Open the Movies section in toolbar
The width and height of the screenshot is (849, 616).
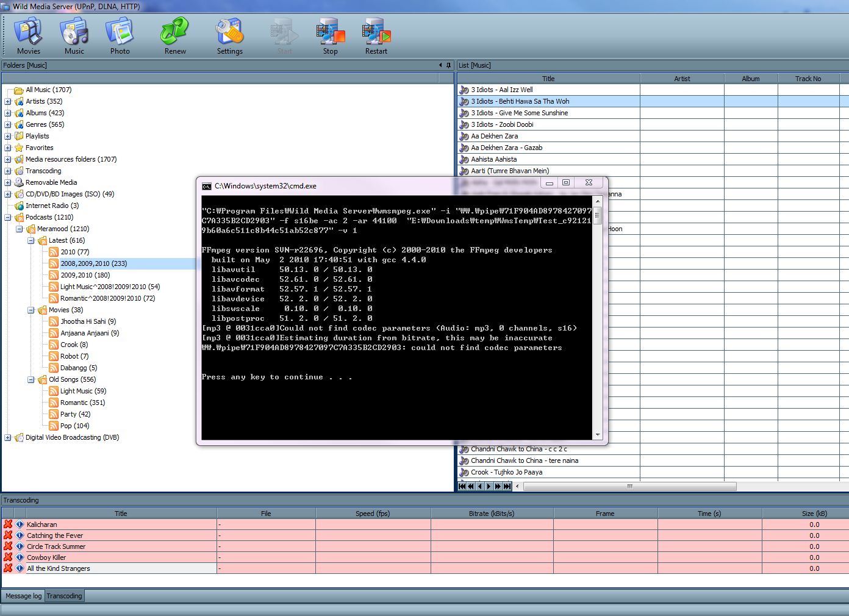[x=28, y=37]
